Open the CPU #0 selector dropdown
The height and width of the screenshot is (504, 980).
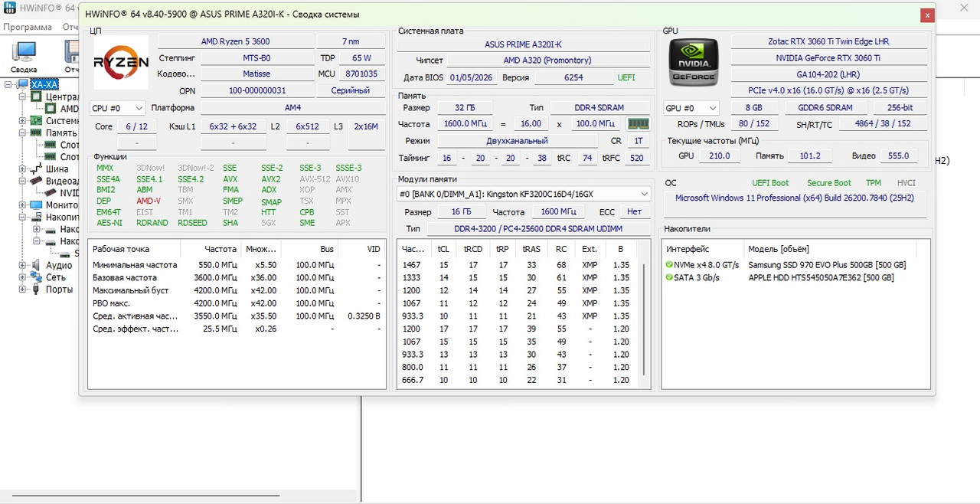click(117, 108)
